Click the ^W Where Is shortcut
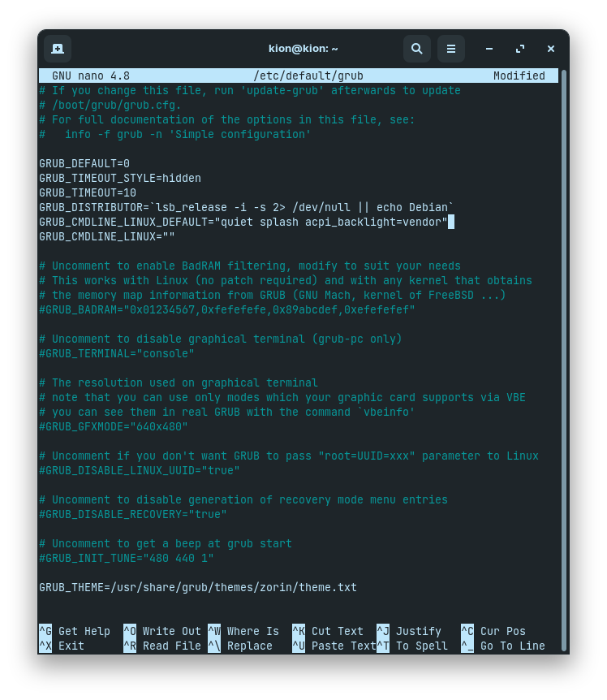 (243, 631)
